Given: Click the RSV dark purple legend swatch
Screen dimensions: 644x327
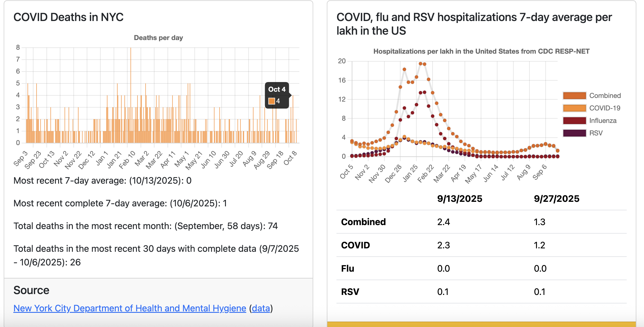Looking at the screenshot, I should point(574,133).
